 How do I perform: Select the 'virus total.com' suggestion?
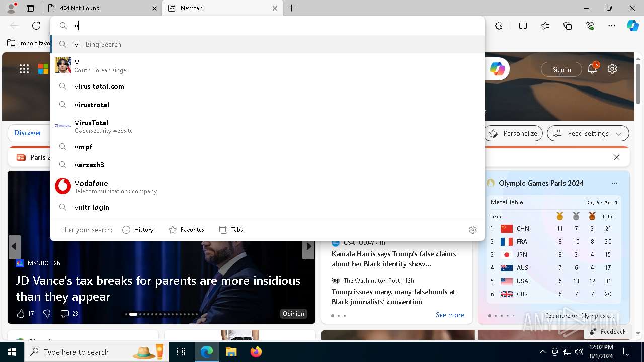(267, 86)
